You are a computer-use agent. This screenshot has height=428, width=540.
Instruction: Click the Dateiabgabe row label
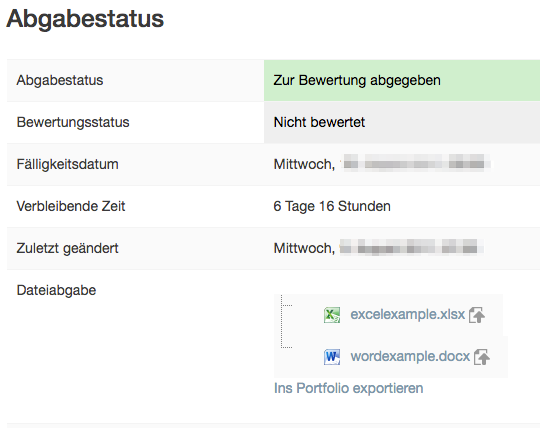[x=56, y=290]
